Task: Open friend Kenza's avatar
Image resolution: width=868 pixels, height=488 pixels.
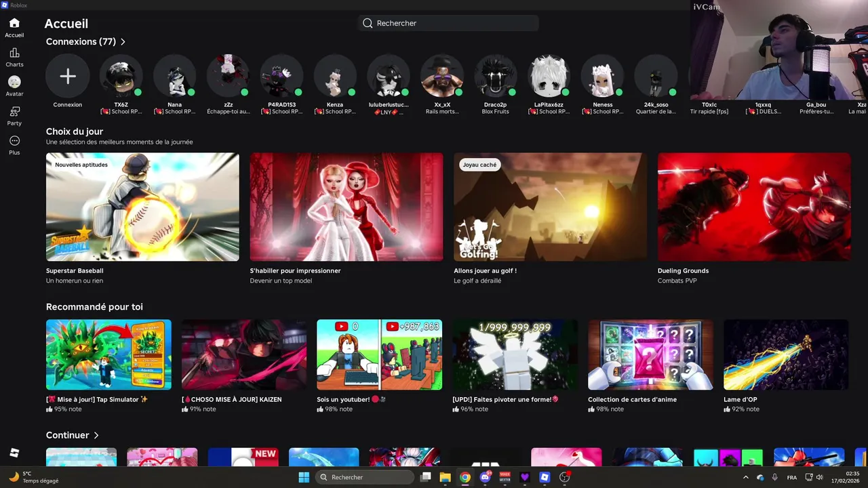Action: point(335,76)
